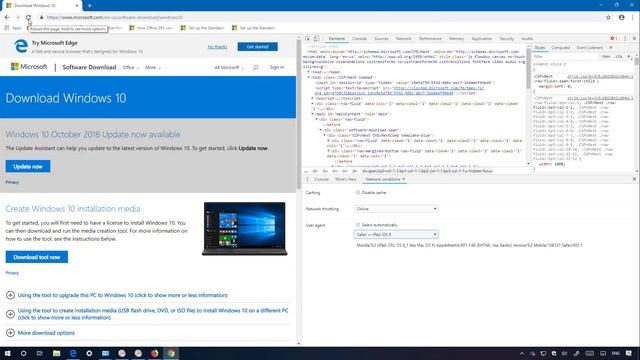This screenshot has width=640, height=360.
Task: Open Cortana search circle on taskbar
Action: [x=23, y=353]
